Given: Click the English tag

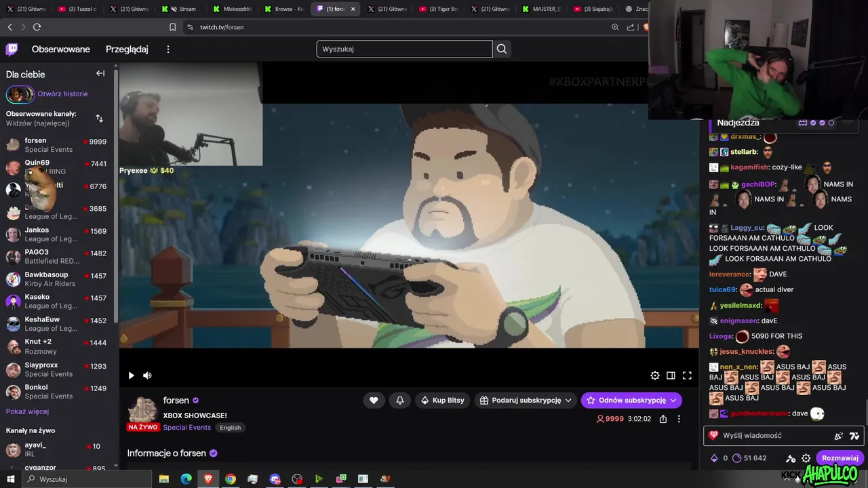Looking at the screenshot, I should [x=230, y=428].
